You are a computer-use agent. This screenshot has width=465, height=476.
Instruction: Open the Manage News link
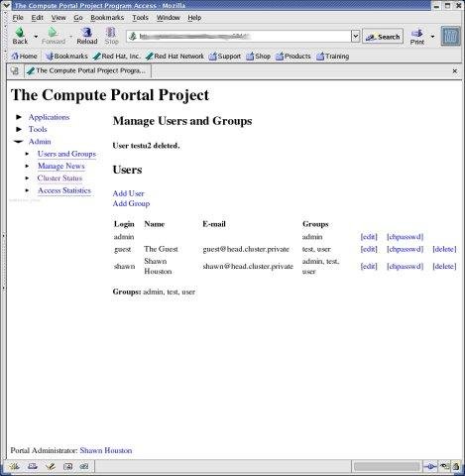point(61,166)
